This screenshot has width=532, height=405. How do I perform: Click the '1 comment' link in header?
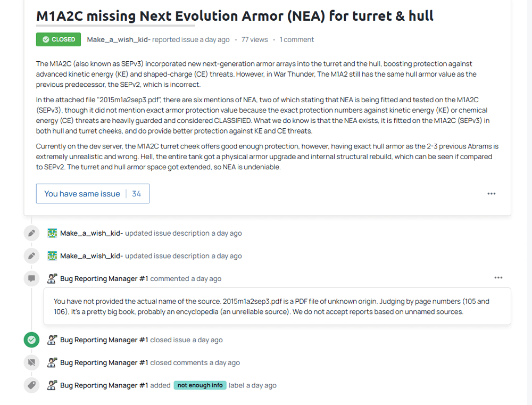click(297, 39)
